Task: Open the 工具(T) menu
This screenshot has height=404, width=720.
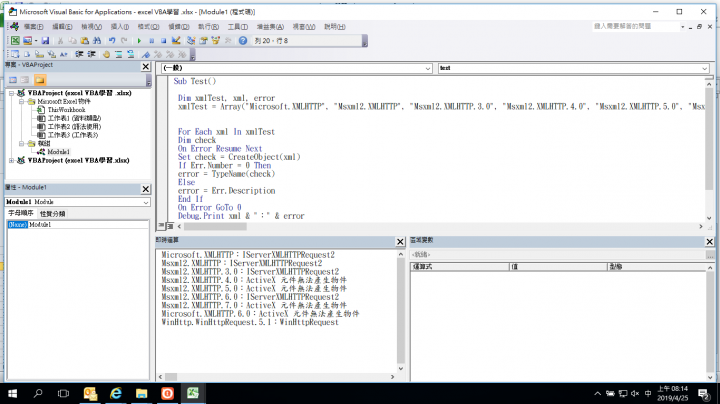Action: 238,27
